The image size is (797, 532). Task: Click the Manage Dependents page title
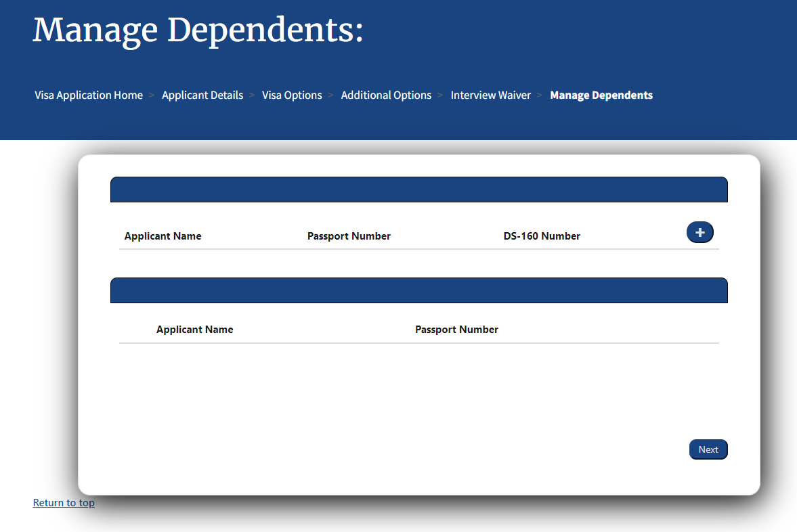pyautogui.click(x=197, y=30)
